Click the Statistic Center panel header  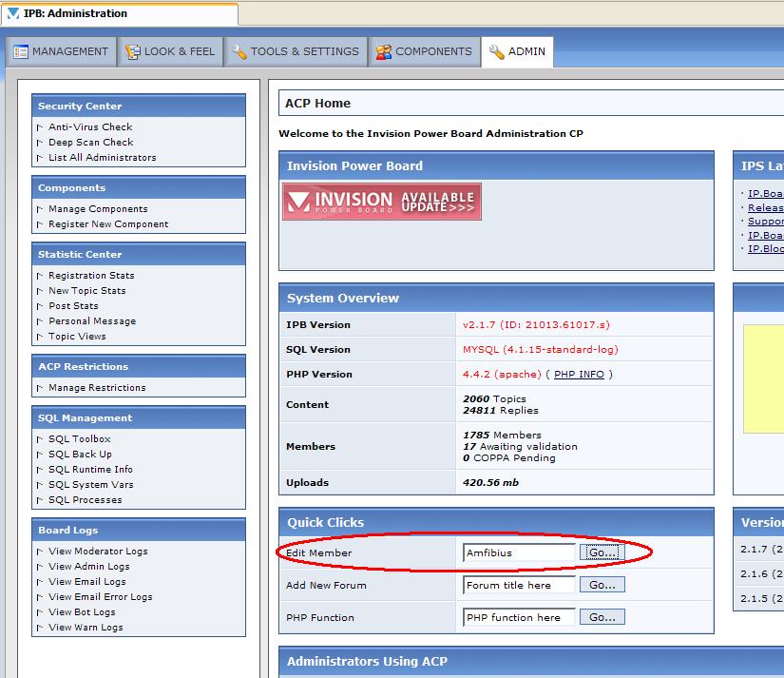click(x=139, y=254)
